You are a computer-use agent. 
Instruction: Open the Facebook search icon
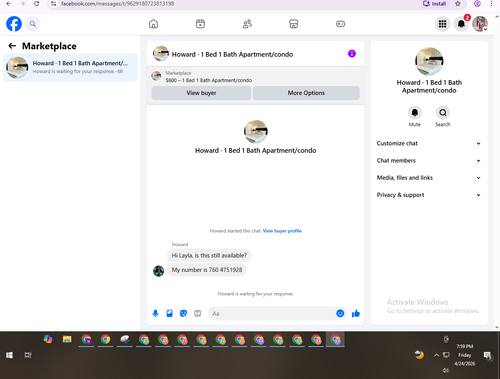click(33, 24)
